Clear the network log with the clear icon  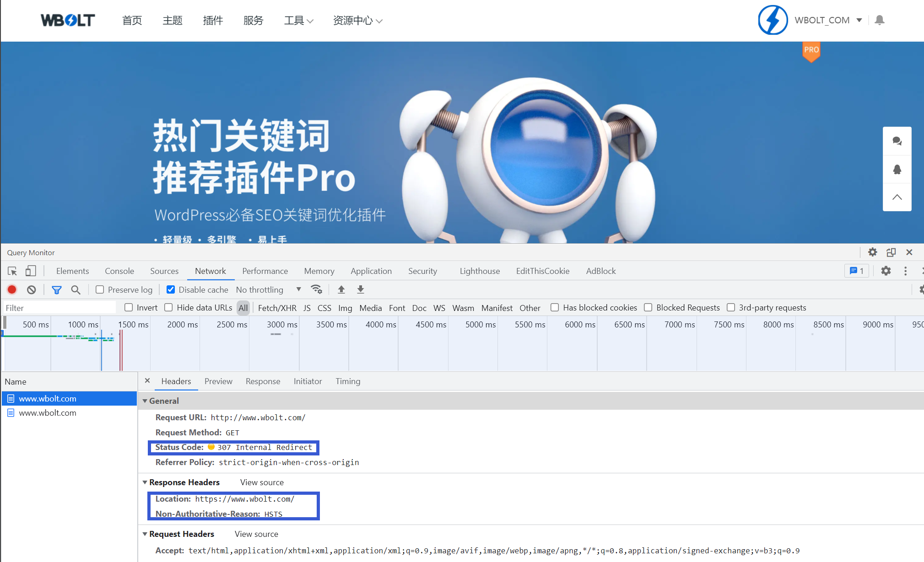tap(31, 289)
